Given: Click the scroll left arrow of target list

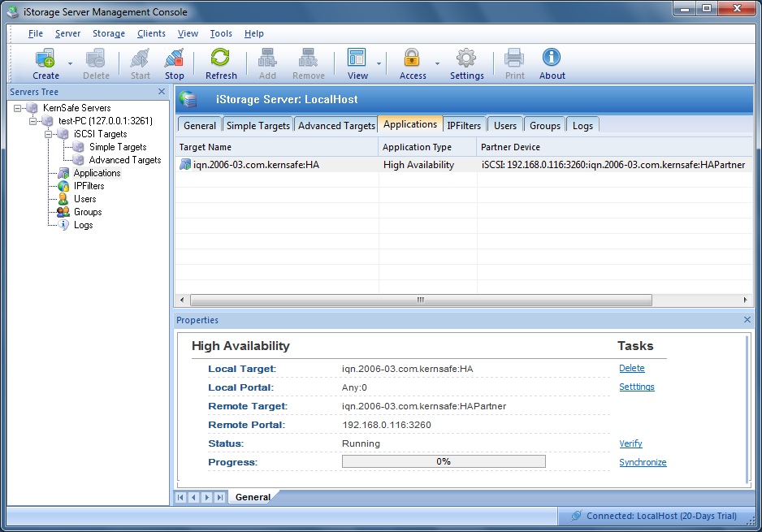Looking at the screenshot, I should point(182,301).
